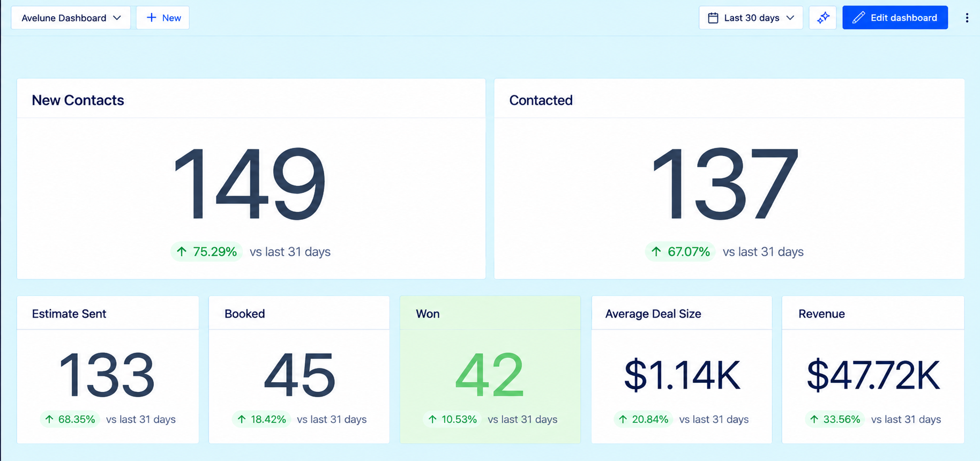Click the 67.07% badge on Contacted

click(x=680, y=251)
